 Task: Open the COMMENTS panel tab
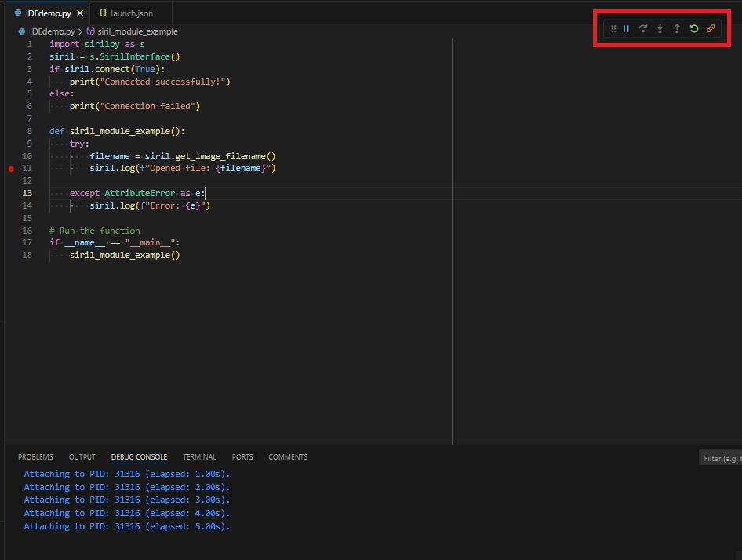(288, 456)
